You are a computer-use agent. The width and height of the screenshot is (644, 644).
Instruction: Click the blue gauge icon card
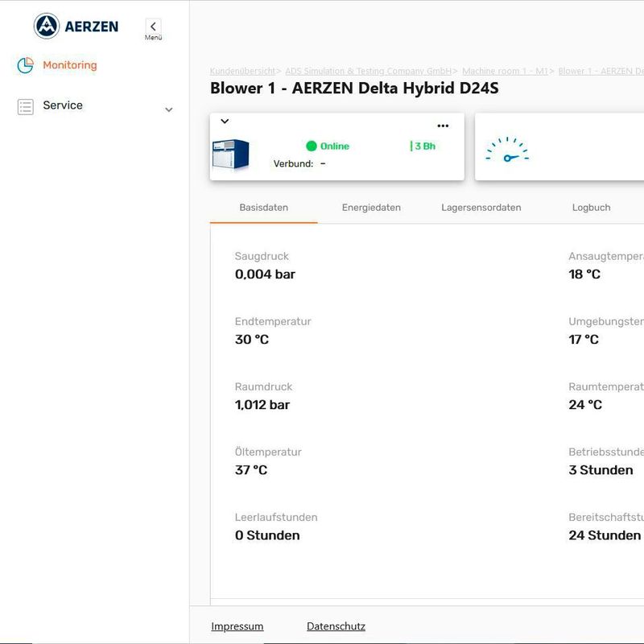coord(507,149)
